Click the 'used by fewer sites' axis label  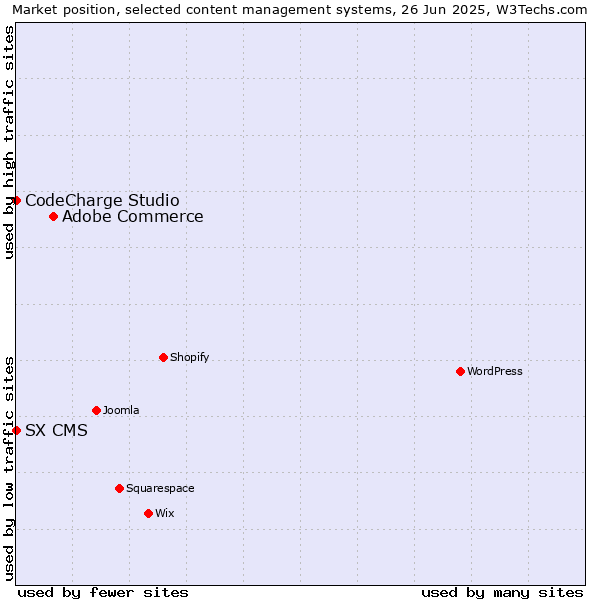click(x=103, y=593)
